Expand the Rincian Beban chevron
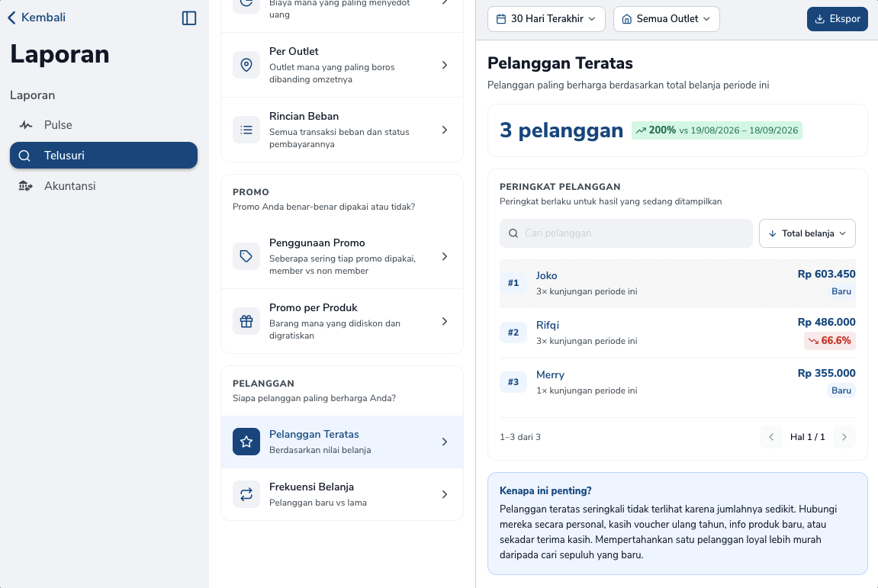Image resolution: width=878 pixels, height=588 pixels. [x=445, y=130]
